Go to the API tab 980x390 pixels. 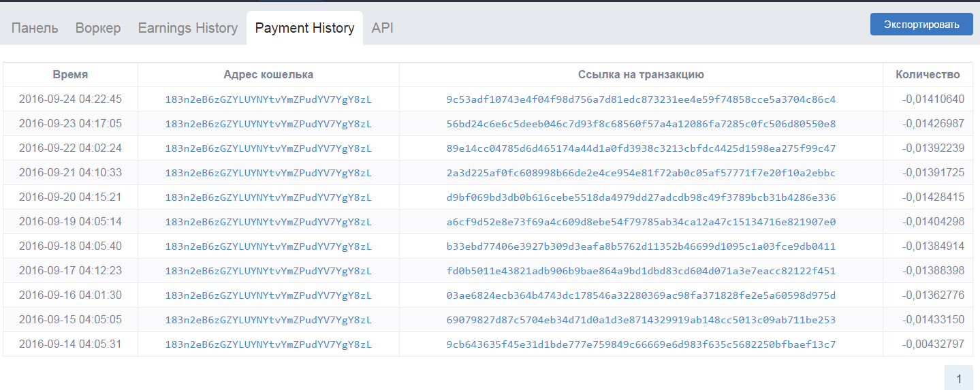click(382, 28)
